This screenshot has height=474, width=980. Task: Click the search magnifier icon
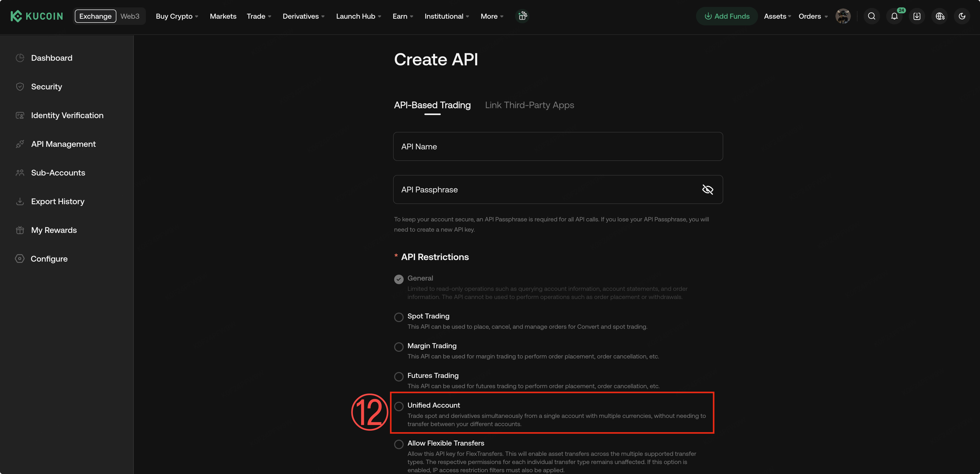pyautogui.click(x=871, y=16)
